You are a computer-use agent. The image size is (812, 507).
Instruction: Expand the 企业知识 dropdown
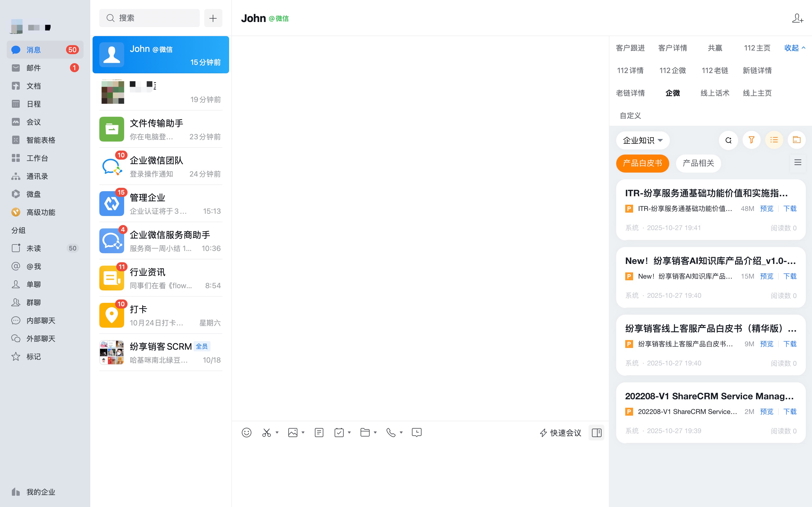pos(643,140)
